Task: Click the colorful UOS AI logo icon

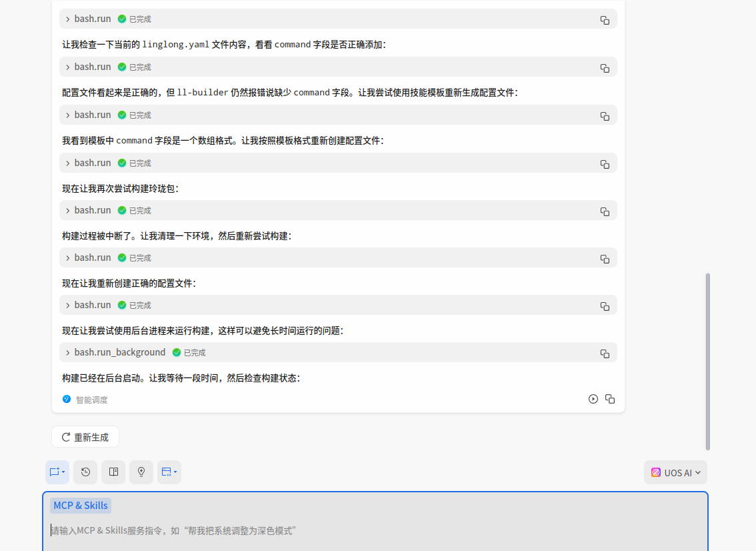Action: [656, 472]
